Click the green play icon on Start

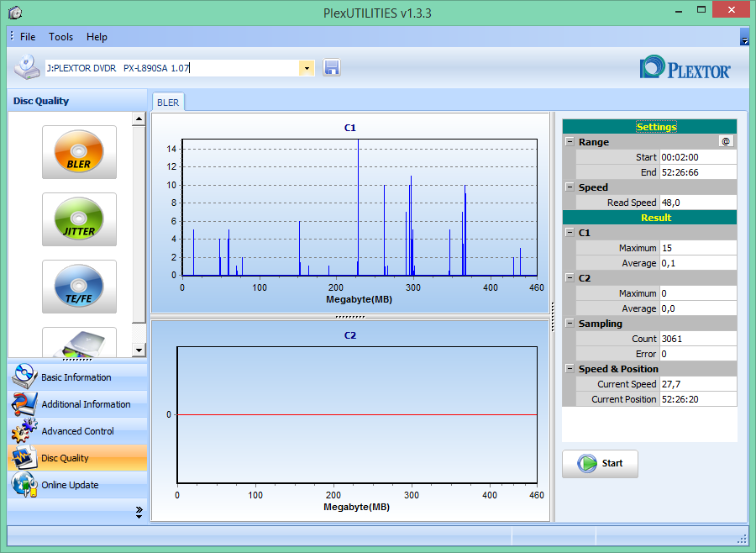587,463
